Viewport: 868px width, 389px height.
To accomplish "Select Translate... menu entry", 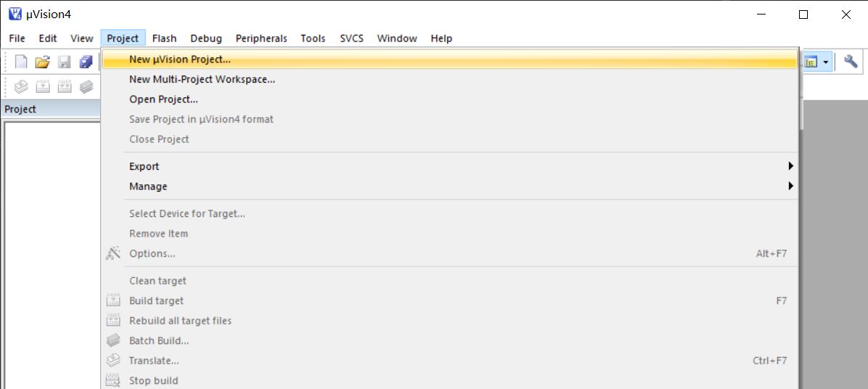I will 449,361.
